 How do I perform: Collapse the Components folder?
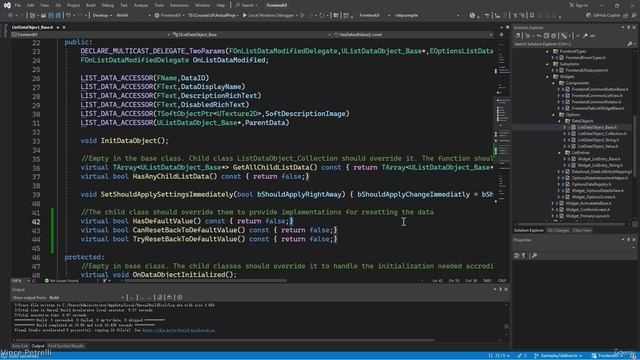[554, 83]
